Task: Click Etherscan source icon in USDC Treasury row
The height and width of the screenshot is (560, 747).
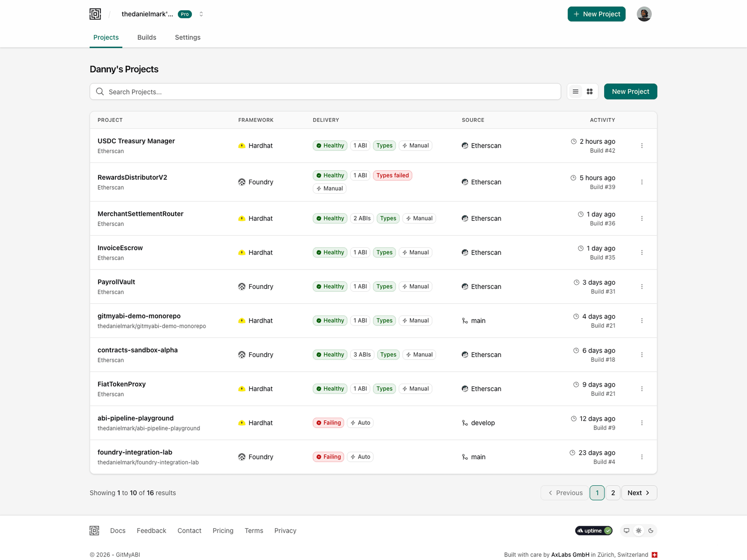Action: pyautogui.click(x=465, y=146)
